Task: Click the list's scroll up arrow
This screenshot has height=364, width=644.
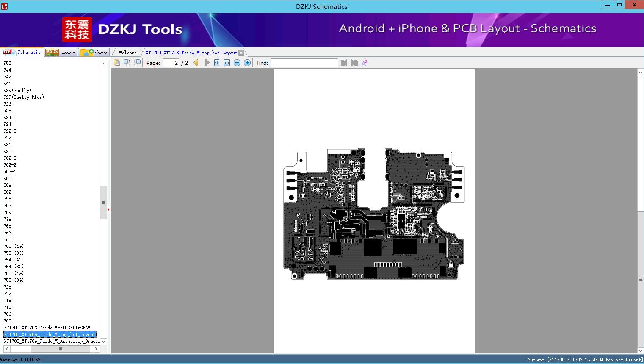Action: coord(103,64)
